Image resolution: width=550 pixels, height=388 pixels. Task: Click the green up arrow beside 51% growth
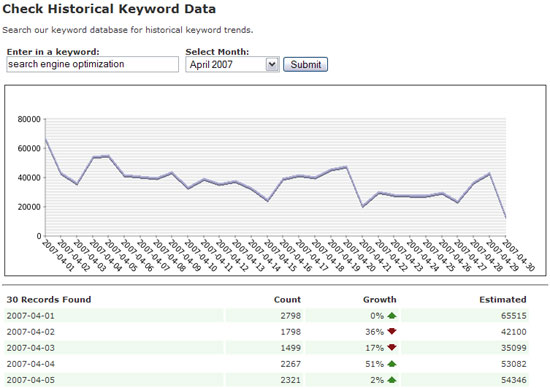[x=392, y=364]
